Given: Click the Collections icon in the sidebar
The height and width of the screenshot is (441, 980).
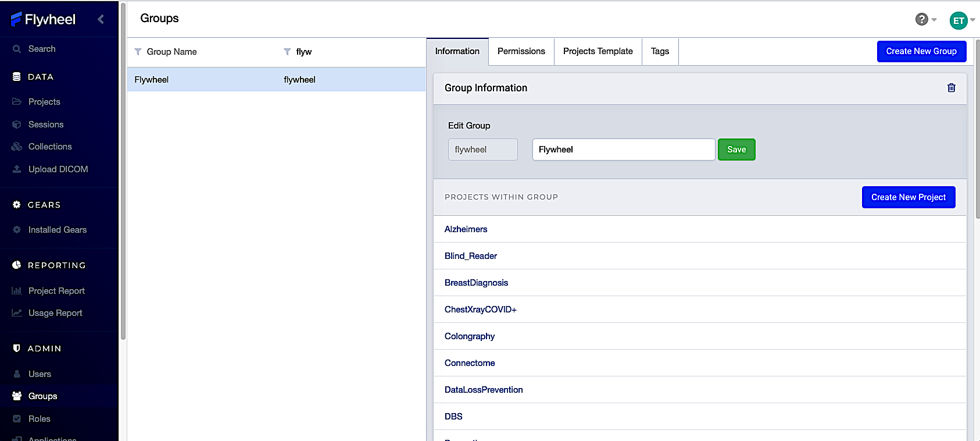Looking at the screenshot, I should [17, 147].
